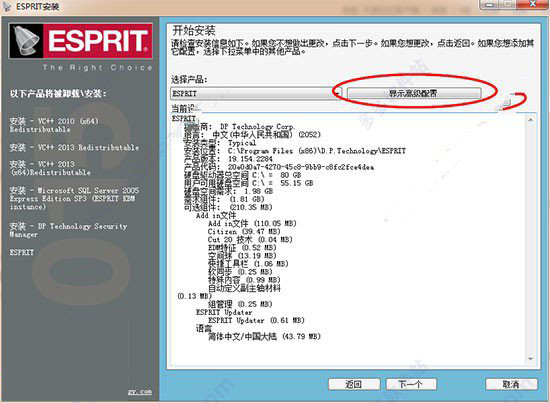Select Microsoft SQL Server 2005 Express entry
This screenshot has height=403, width=550.
pos(74,199)
